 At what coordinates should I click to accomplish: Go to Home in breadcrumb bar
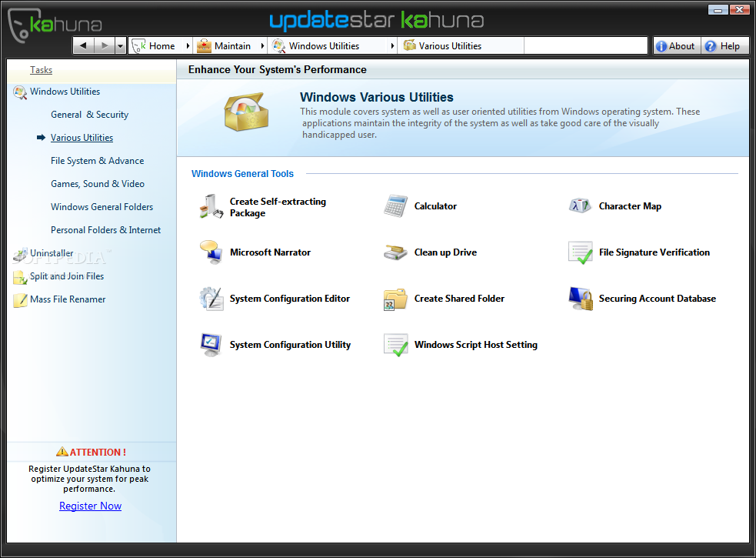(156, 46)
